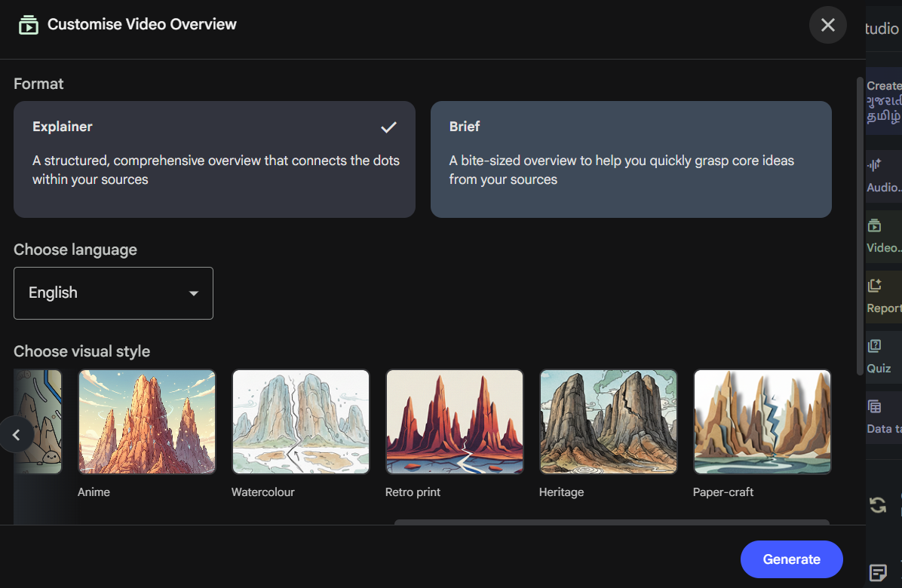Select the Explainer format option
The image size is (902, 588).
(x=215, y=159)
